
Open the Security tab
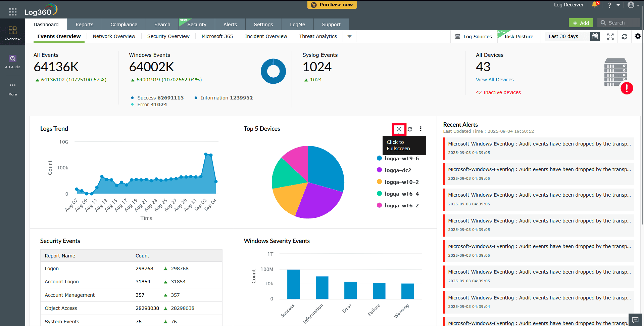(x=197, y=25)
